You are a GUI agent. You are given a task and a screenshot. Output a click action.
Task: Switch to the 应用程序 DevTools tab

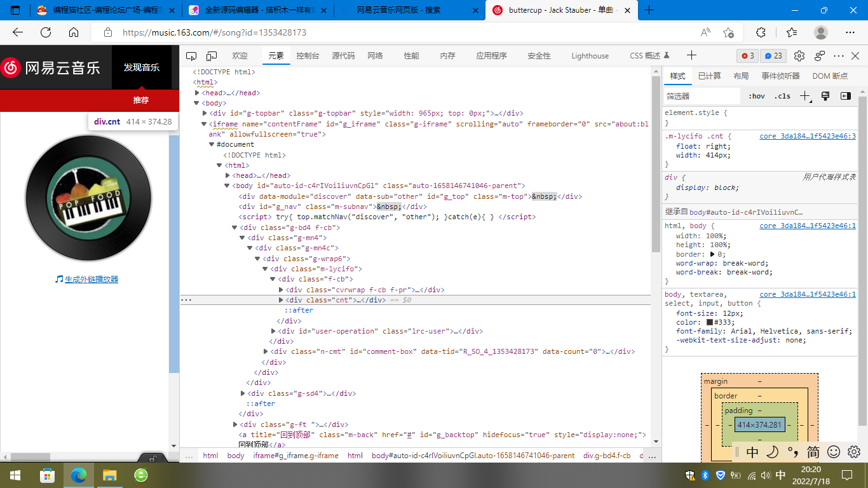tap(491, 56)
